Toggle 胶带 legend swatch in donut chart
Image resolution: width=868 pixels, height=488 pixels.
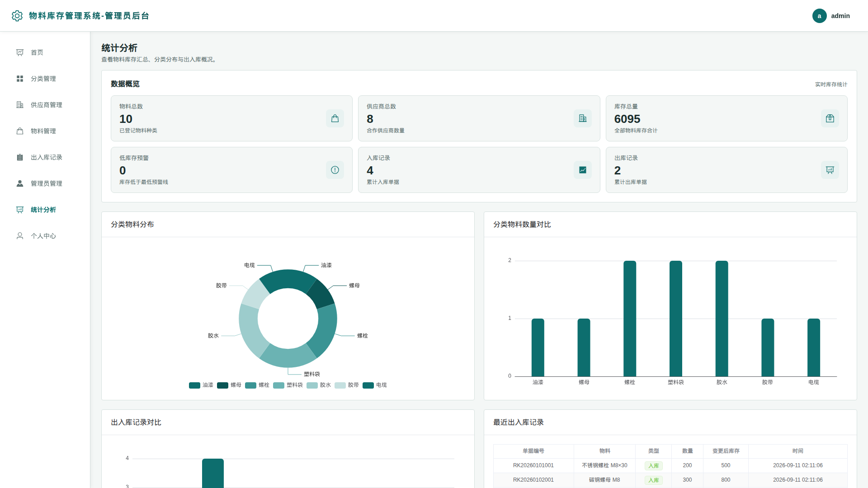(340, 385)
